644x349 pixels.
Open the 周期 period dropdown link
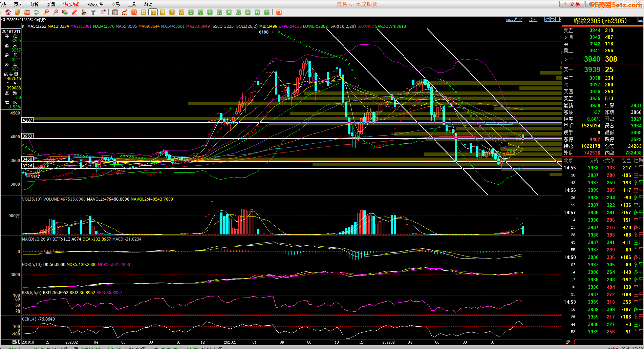(533, 20)
